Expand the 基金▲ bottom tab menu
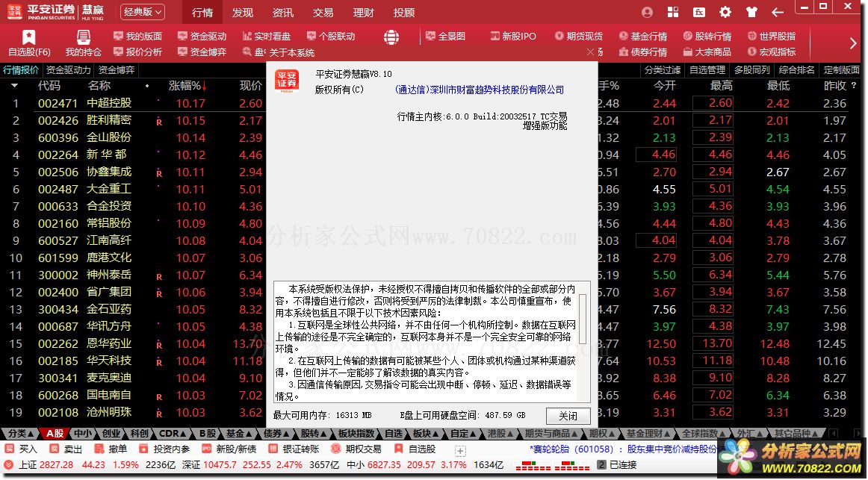Screen dimensions: 868x480 [x=240, y=434]
